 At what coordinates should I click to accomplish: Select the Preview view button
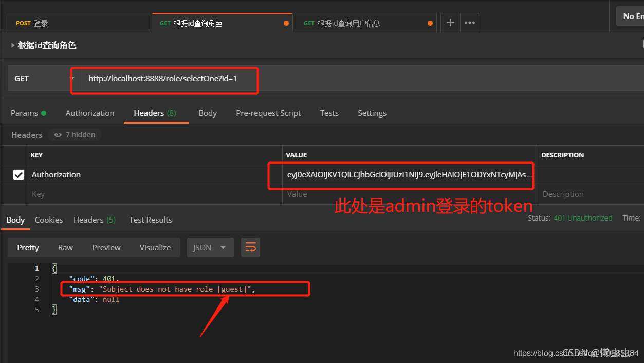106,247
